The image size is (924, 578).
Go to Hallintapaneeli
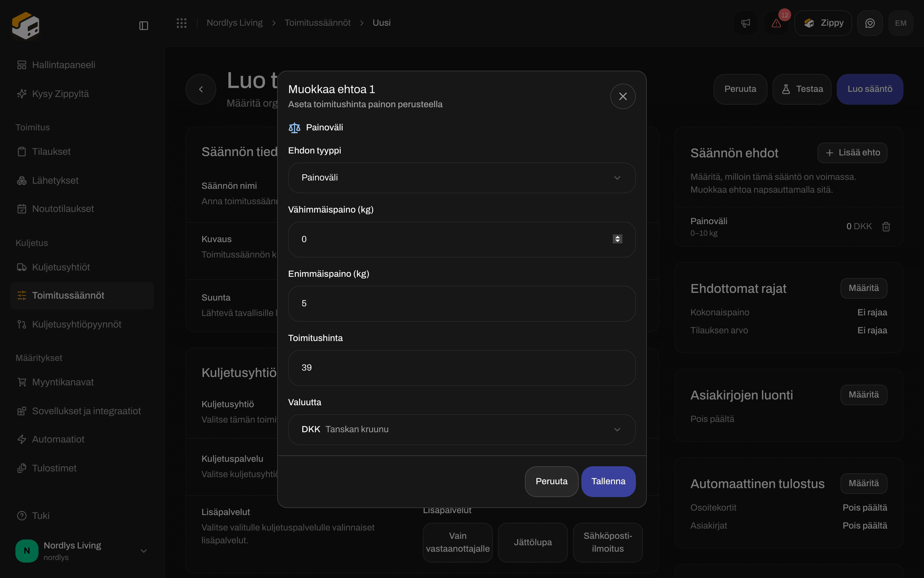click(82, 65)
